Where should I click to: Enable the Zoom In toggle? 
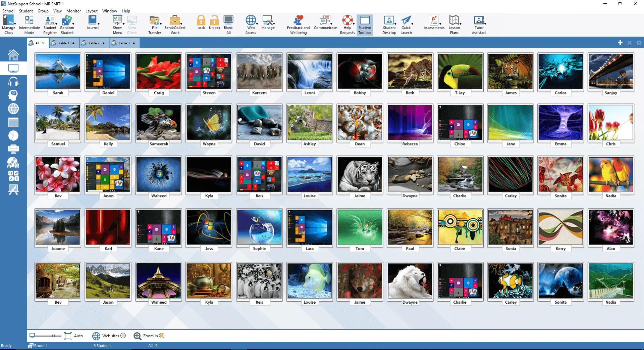tap(162, 336)
